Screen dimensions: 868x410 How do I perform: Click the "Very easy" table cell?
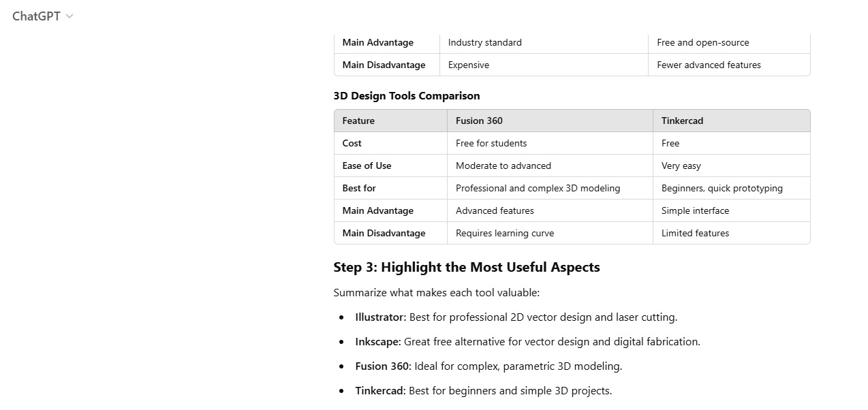pyautogui.click(x=681, y=165)
